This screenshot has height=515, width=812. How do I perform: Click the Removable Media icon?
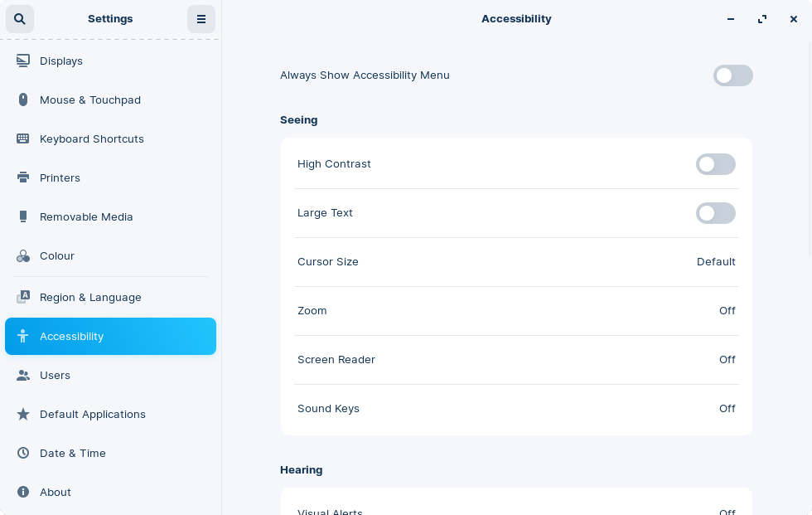[24, 216]
